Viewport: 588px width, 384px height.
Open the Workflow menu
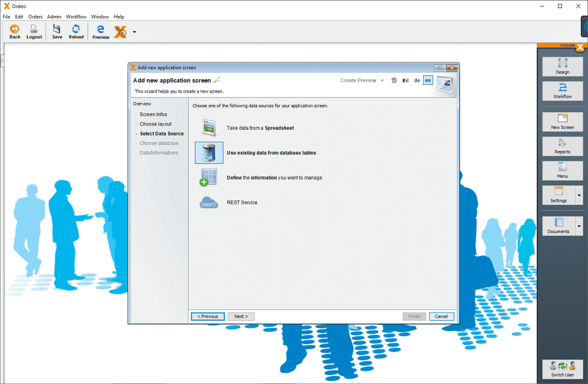[76, 16]
